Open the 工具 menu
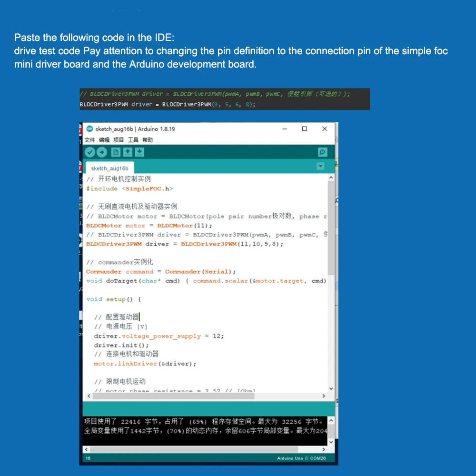The width and height of the screenshot is (476, 476). [x=133, y=140]
